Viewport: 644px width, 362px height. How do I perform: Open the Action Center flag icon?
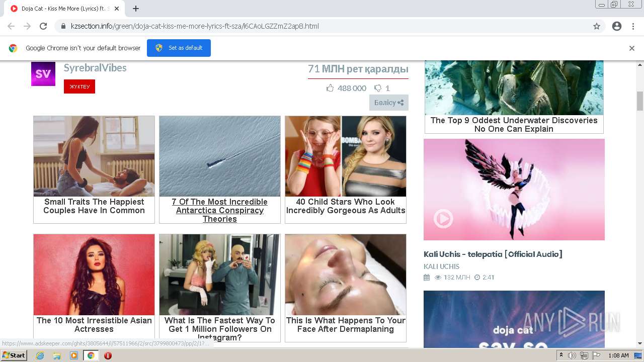pyautogui.click(x=596, y=355)
